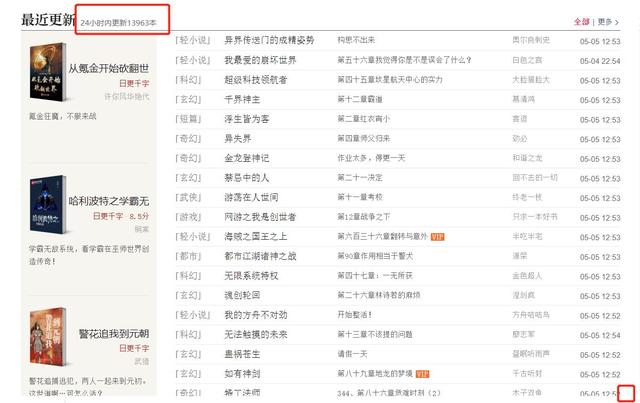Open novel 如有神剑

click(242, 374)
